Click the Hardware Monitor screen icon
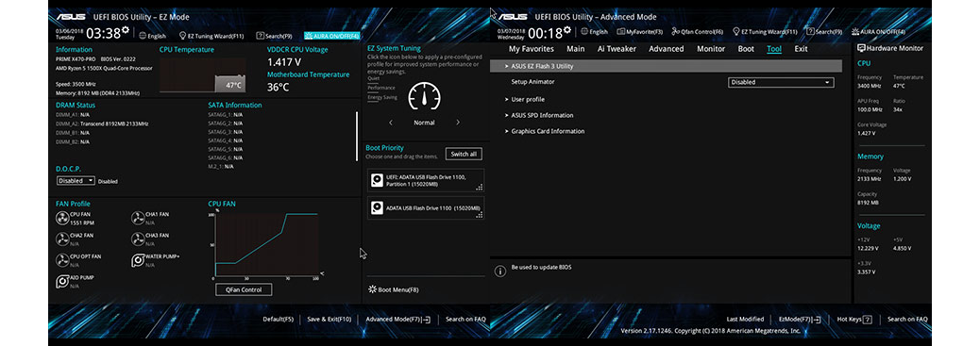Image resolution: width=980 pixels, height=346 pixels. 861,48
